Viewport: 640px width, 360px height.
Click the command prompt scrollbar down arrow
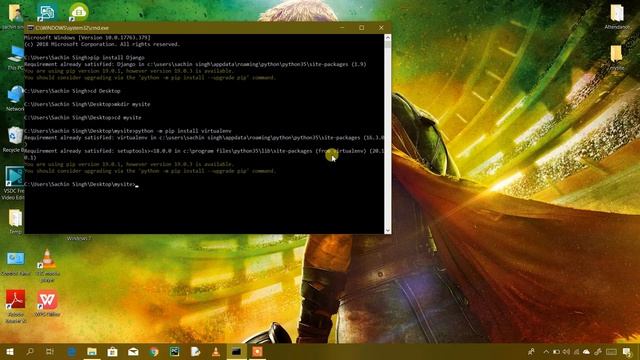pyautogui.click(x=387, y=231)
